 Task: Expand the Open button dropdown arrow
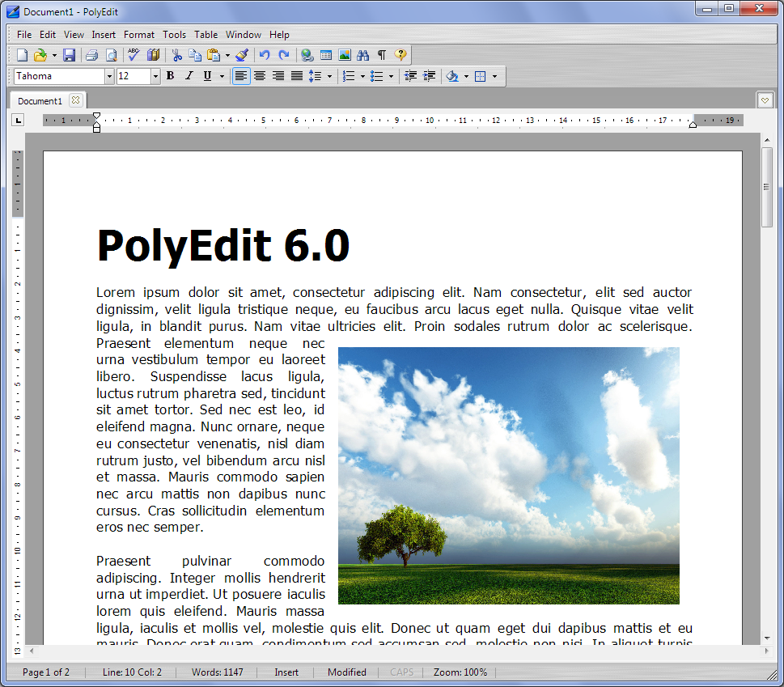tap(54, 56)
